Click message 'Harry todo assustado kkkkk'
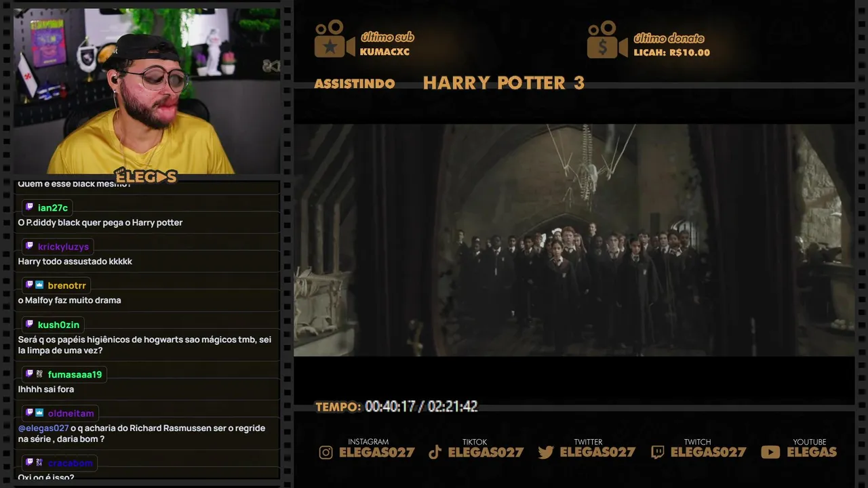This screenshot has width=868, height=488. coord(75,262)
